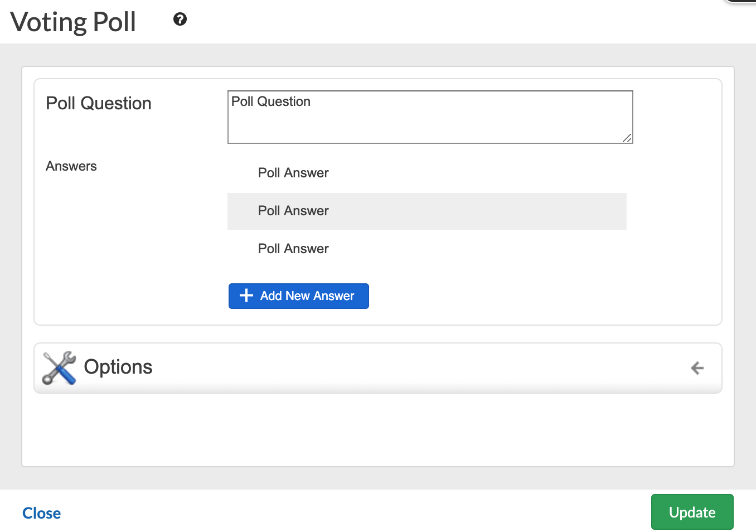Expand Options using the left arrow
756x532 pixels.
pyautogui.click(x=697, y=368)
